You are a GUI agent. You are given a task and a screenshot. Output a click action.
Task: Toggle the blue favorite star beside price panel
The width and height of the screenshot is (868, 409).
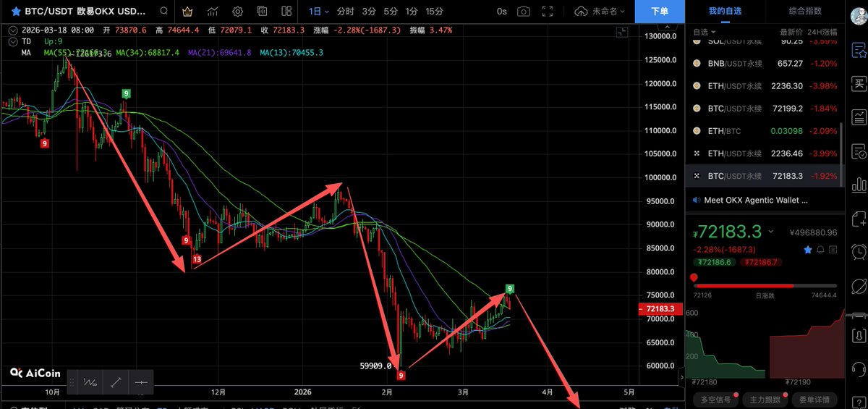[808, 249]
